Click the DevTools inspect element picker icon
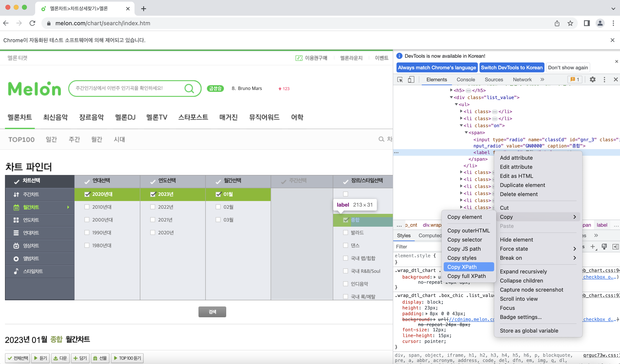This screenshot has height=364, width=620. click(400, 79)
